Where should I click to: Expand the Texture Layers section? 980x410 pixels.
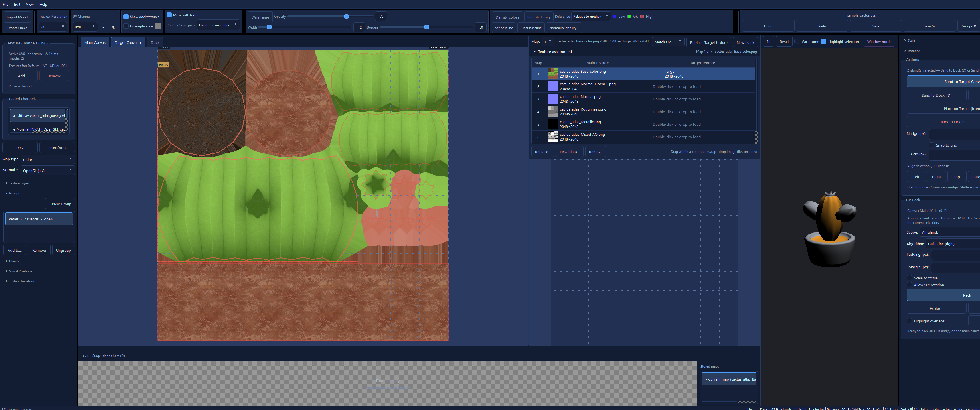click(x=17, y=183)
